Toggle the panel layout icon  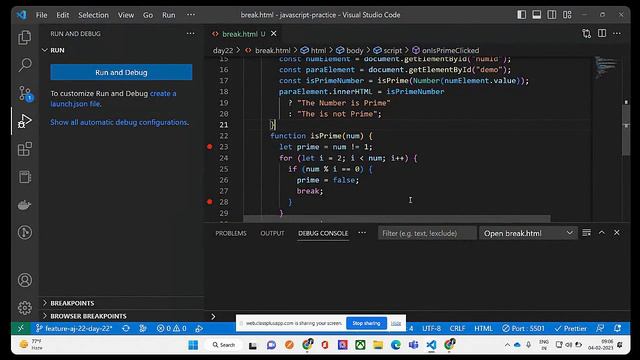[537, 15]
